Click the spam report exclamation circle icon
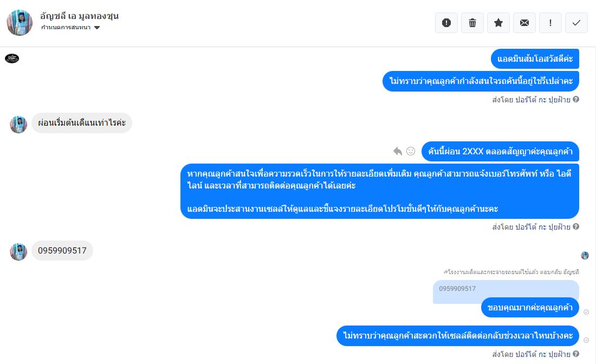 tap(446, 23)
